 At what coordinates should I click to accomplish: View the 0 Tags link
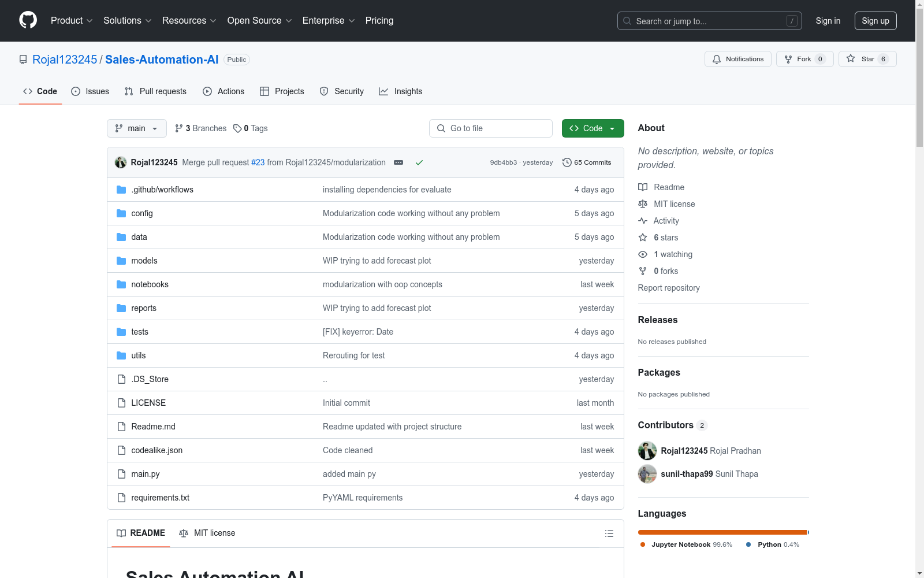251,128
